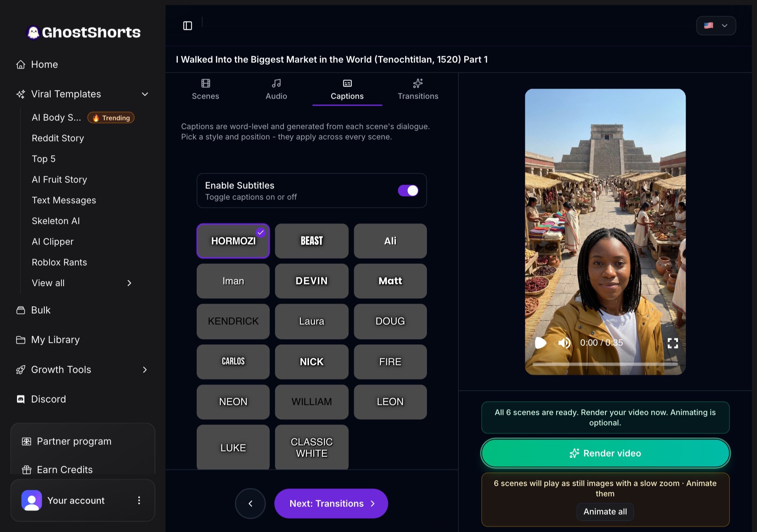The image size is (757, 532).
Task: Choose the KENDRICK caption style
Action: point(233,321)
